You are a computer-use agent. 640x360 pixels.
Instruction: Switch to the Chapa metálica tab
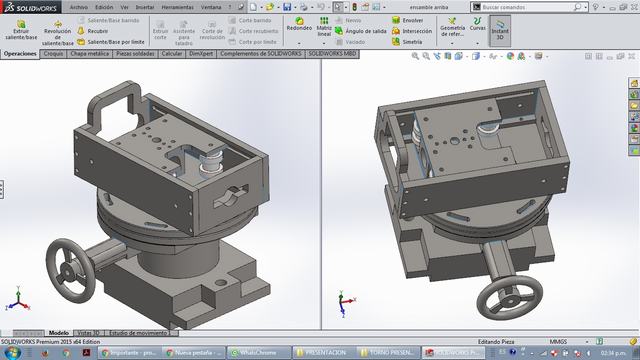[x=90, y=54]
